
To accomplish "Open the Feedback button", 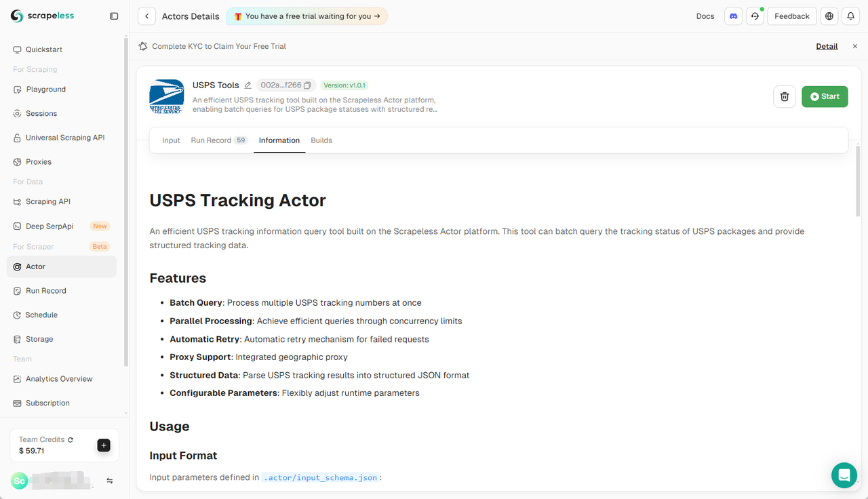I will point(792,16).
